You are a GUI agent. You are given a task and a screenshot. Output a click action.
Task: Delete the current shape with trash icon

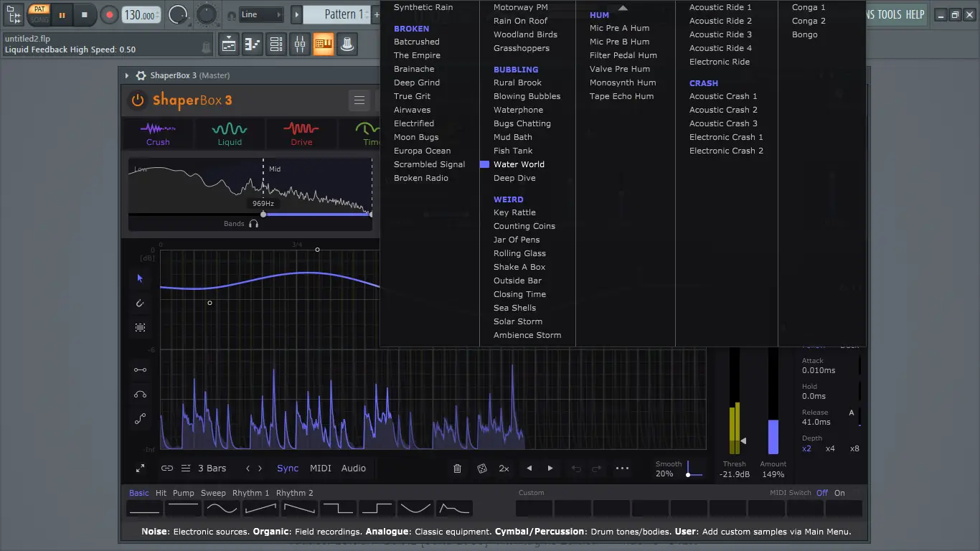point(457,468)
